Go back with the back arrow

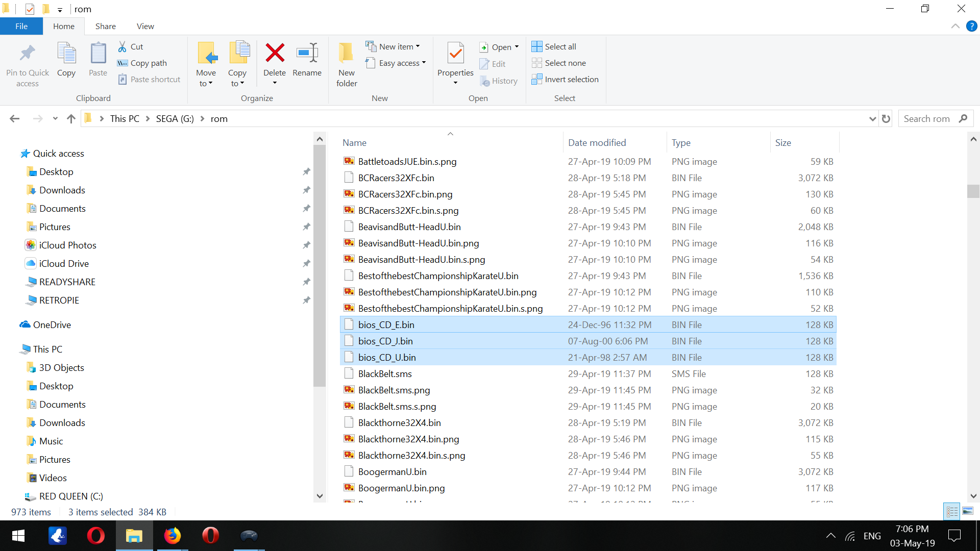coord(15,119)
